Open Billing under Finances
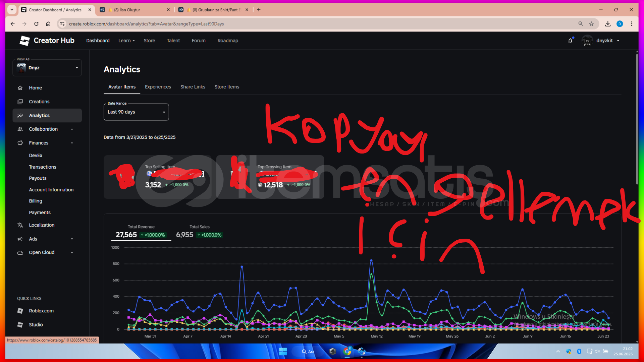This screenshot has width=644, height=362. pyautogui.click(x=36, y=201)
